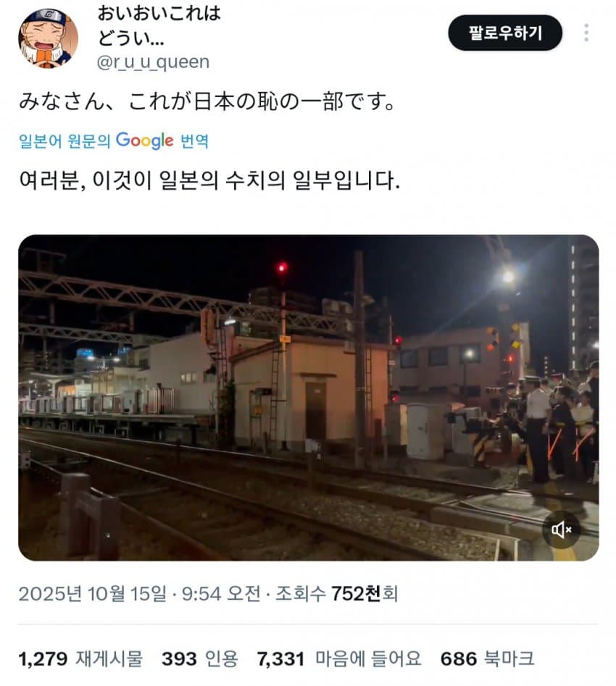Image resolution: width=616 pixels, height=686 pixels.
Task: Click the 조회수 752천회 view count
Action: [336, 594]
